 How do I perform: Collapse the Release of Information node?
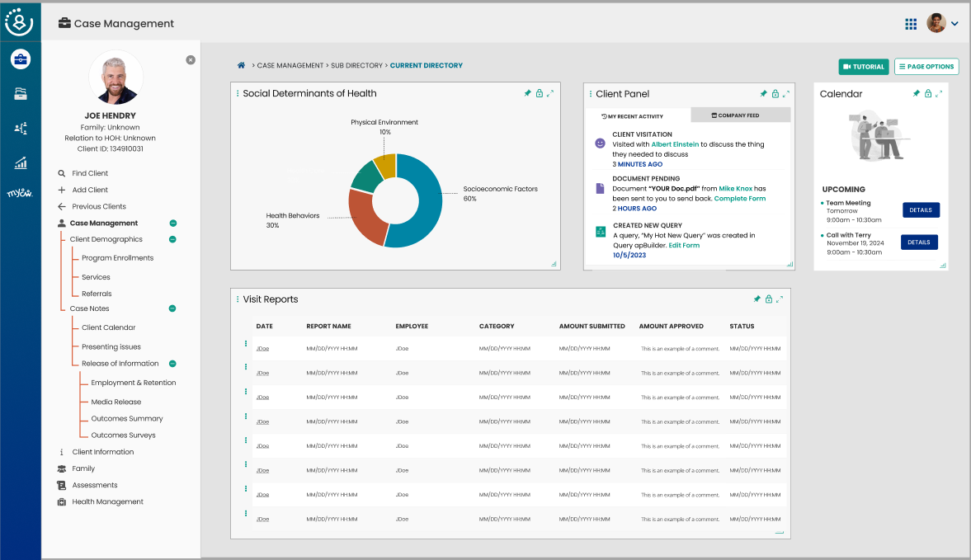(x=172, y=364)
